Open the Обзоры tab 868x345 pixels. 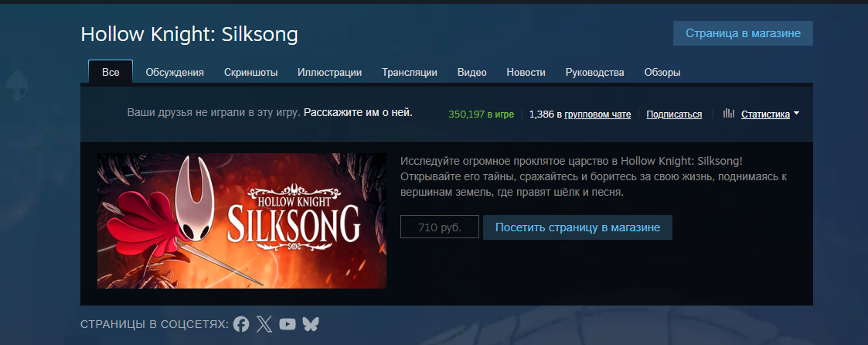point(662,73)
